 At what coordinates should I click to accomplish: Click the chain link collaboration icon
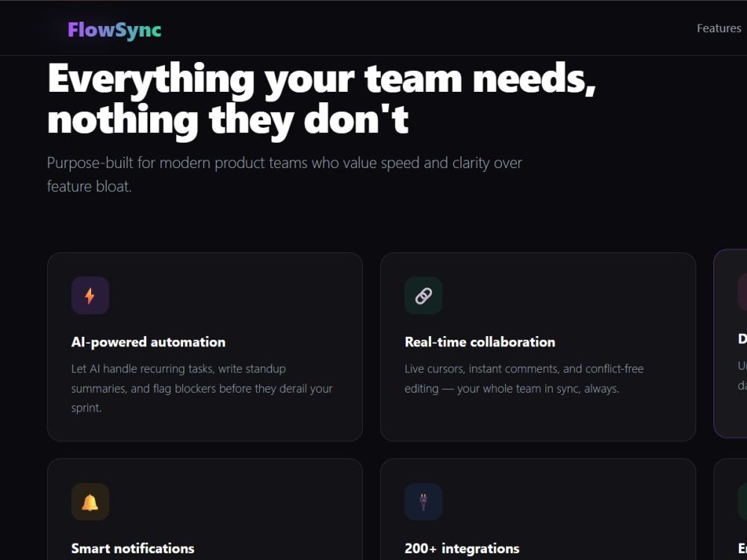pos(424,296)
